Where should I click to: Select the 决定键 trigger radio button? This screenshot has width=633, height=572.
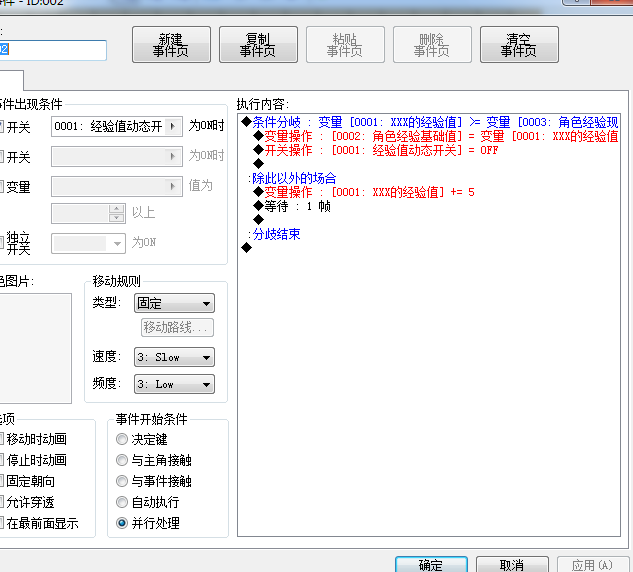122,439
